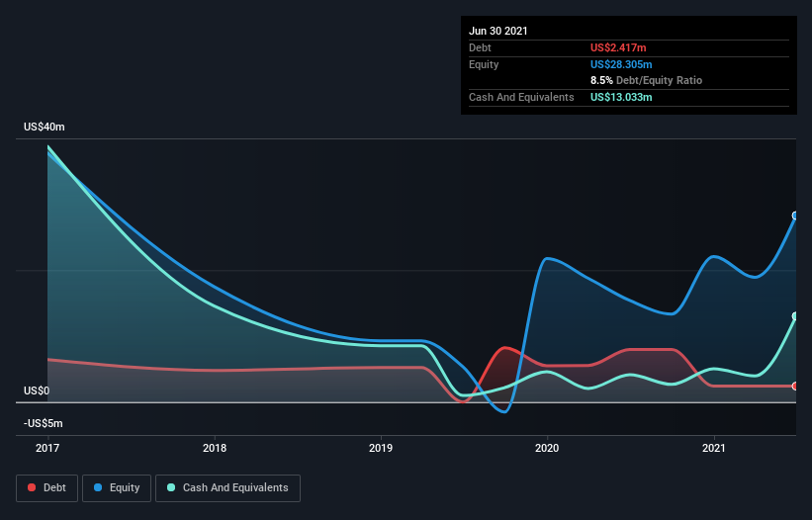Click the Equity value US$28.305m
The image size is (812, 520).
(x=621, y=64)
